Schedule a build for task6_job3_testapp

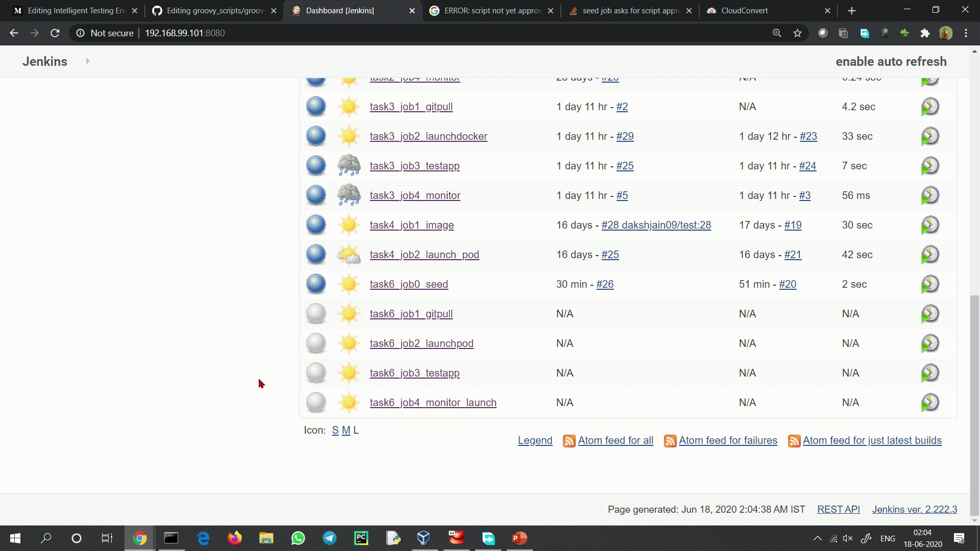click(x=930, y=373)
